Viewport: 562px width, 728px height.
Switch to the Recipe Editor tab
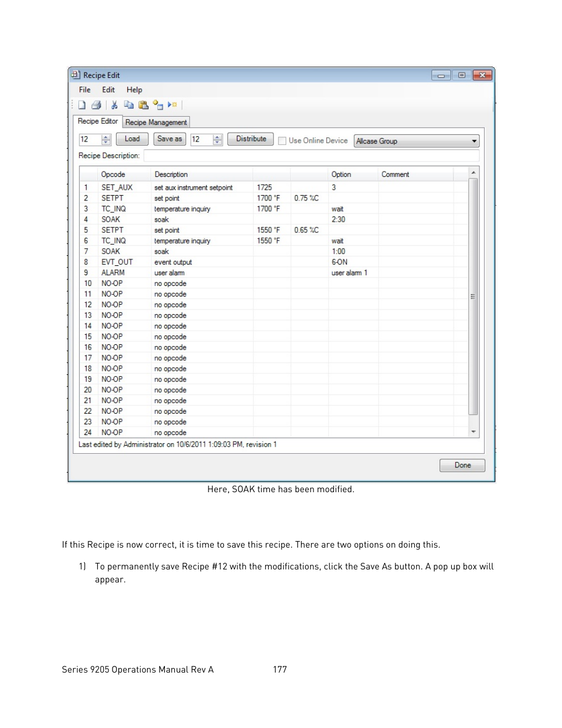98,121
